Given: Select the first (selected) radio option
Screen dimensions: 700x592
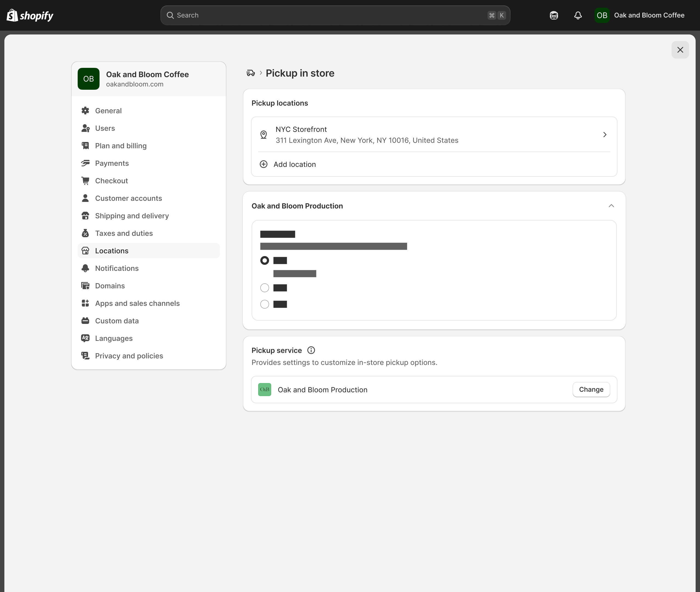Looking at the screenshot, I should point(265,260).
